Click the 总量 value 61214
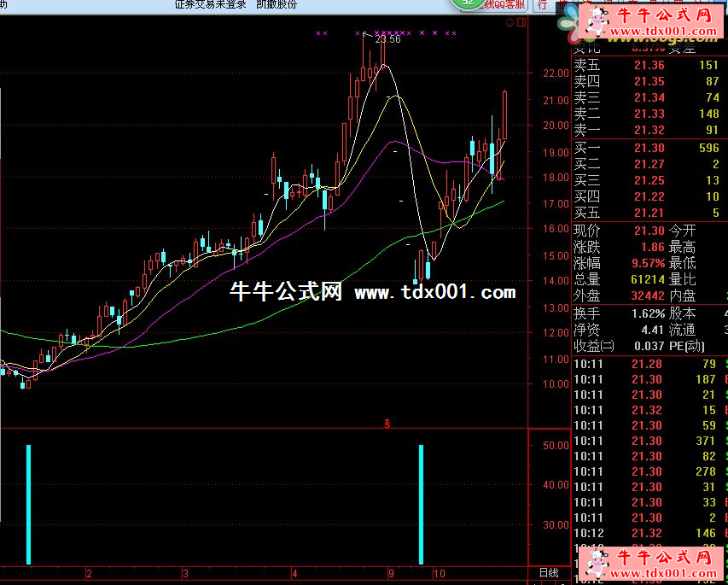Viewport: 728px width, 585px height. coord(648,279)
